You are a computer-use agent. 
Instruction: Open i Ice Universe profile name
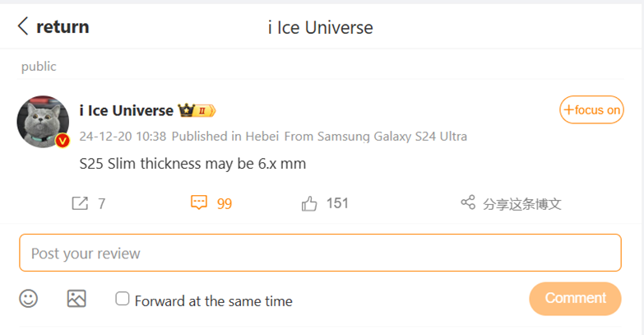click(126, 110)
